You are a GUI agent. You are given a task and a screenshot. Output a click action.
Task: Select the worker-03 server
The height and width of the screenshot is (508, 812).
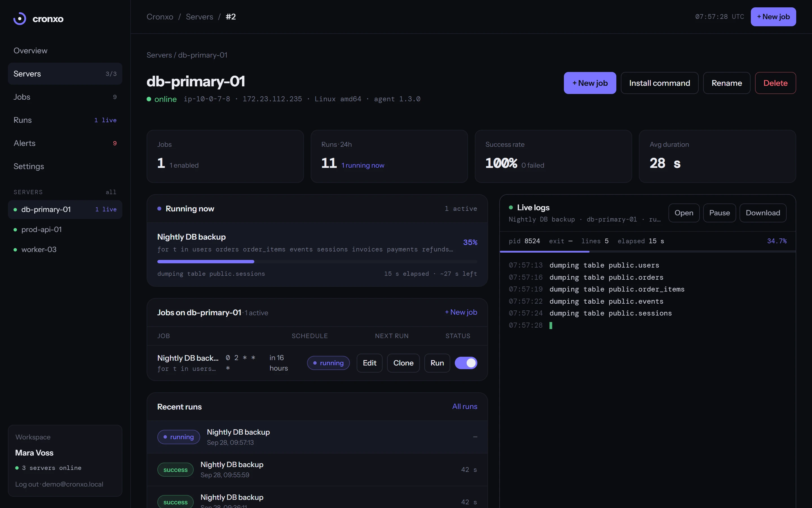[65, 250]
